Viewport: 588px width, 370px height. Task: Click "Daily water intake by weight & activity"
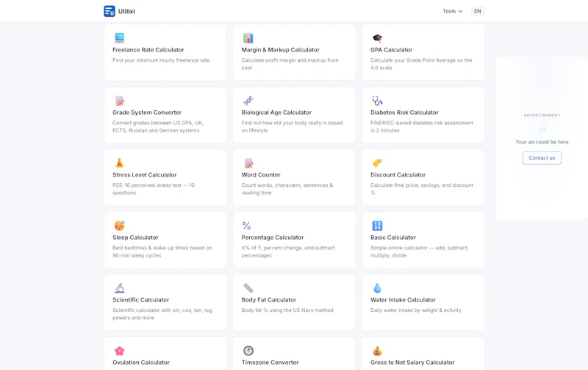tap(415, 310)
